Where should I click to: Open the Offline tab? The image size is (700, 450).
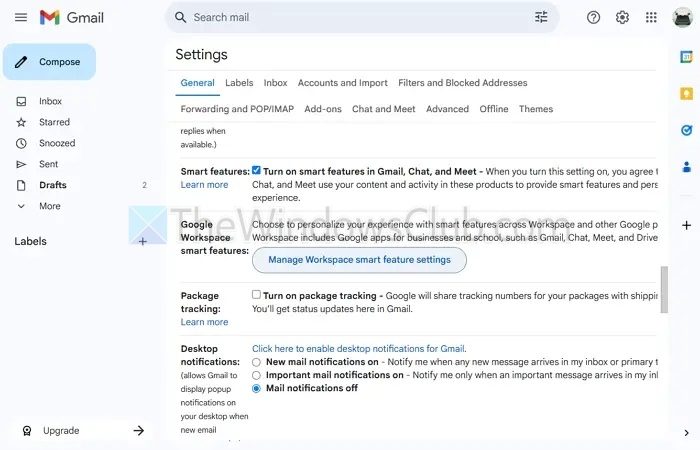click(x=494, y=109)
